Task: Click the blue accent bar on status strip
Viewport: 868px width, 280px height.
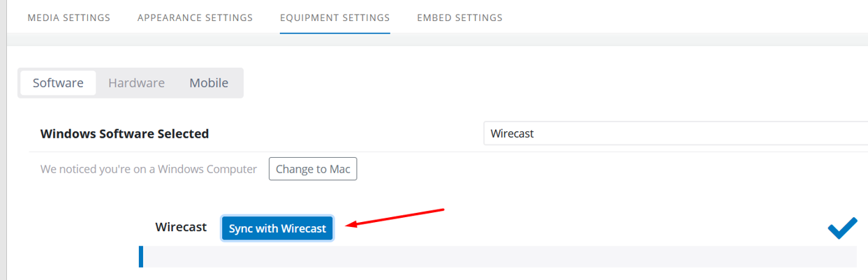Action: point(141,256)
